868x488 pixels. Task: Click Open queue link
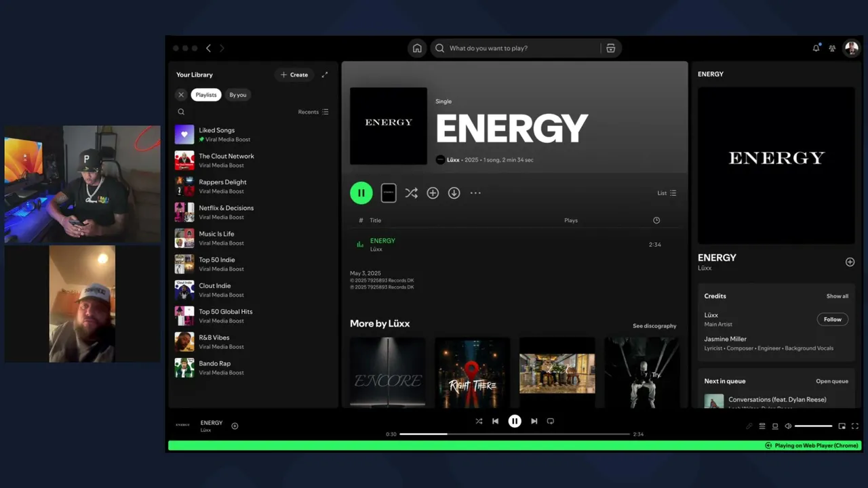(x=832, y=381)
